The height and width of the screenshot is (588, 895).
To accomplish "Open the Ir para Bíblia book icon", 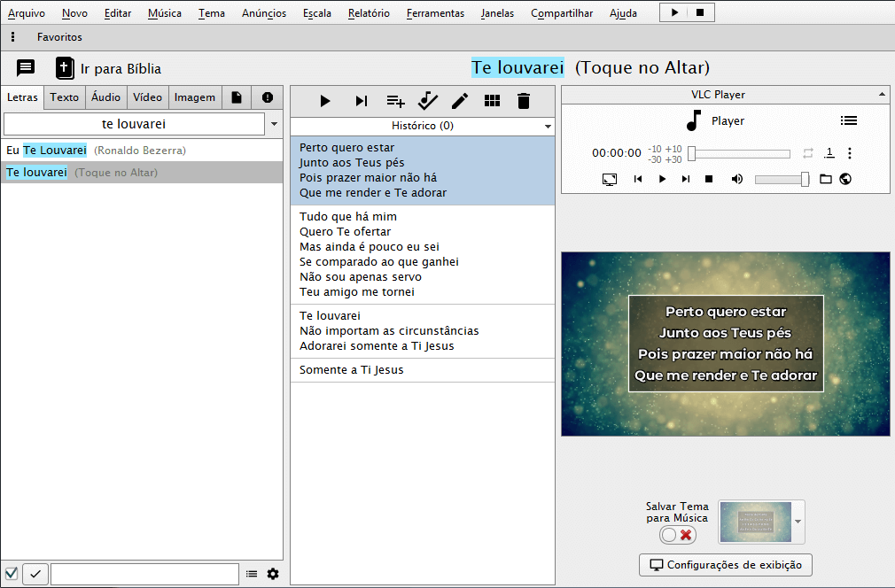I will pos(65,68).
